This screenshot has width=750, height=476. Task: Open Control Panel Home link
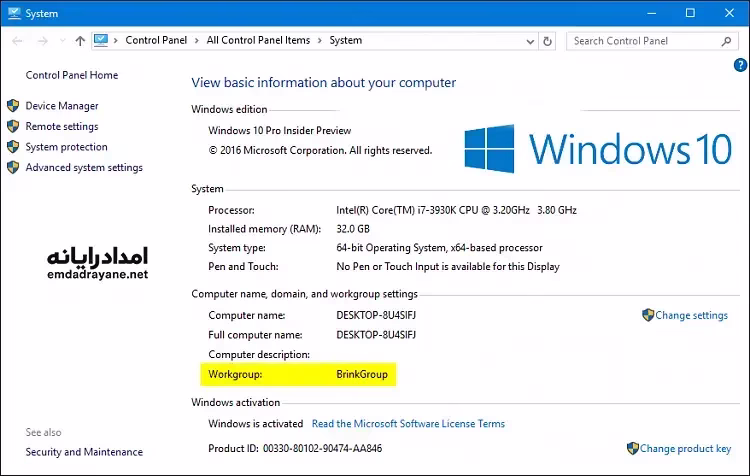pos(72,75)
